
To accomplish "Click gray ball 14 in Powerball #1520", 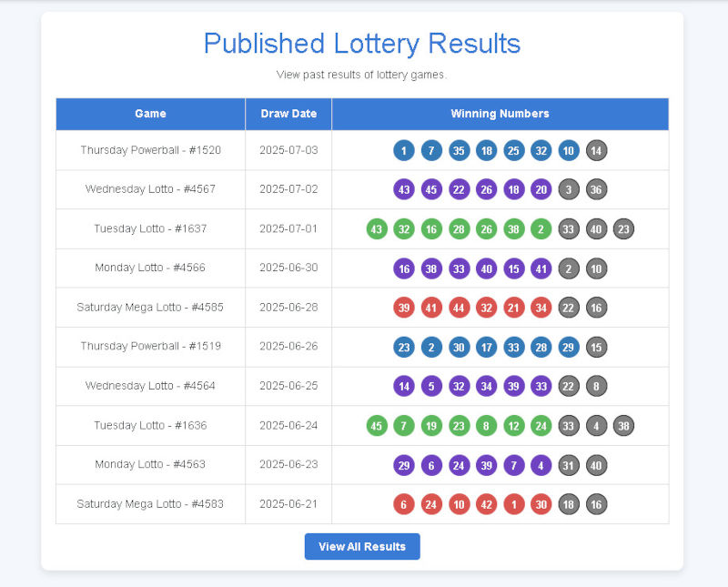I will [596, 150].
